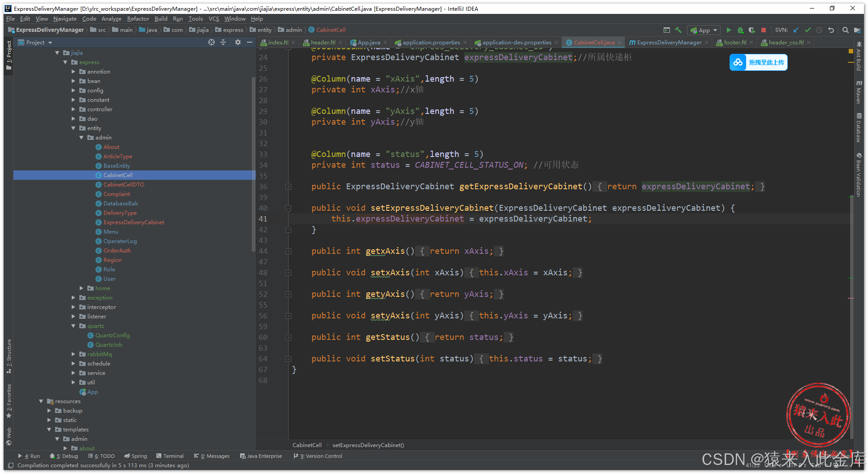This screenshot has height=474, width=868.
Task: Click CabinetCell breadcrumb in navigation bar
Action: coord(327,30)
